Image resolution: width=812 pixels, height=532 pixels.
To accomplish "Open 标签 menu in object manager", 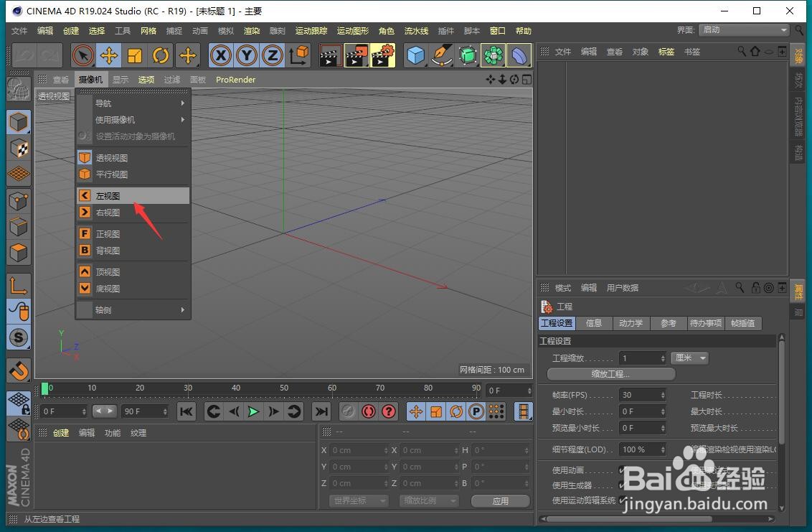I will [x=666, y=52].
